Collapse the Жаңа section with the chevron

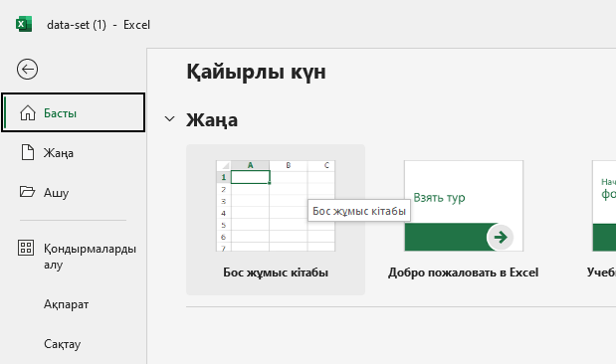(169, 119)
